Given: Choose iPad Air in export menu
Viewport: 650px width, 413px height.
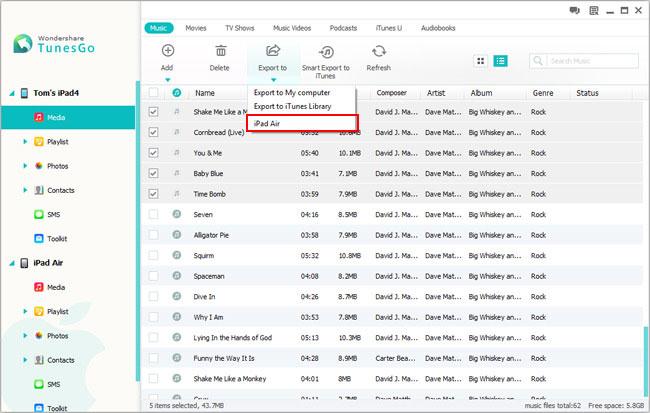Looking at the screenshot, I should point(302,123).
